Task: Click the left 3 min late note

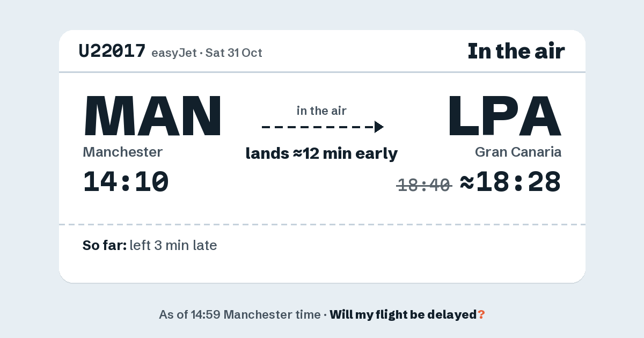Action: tap(173, 246)
